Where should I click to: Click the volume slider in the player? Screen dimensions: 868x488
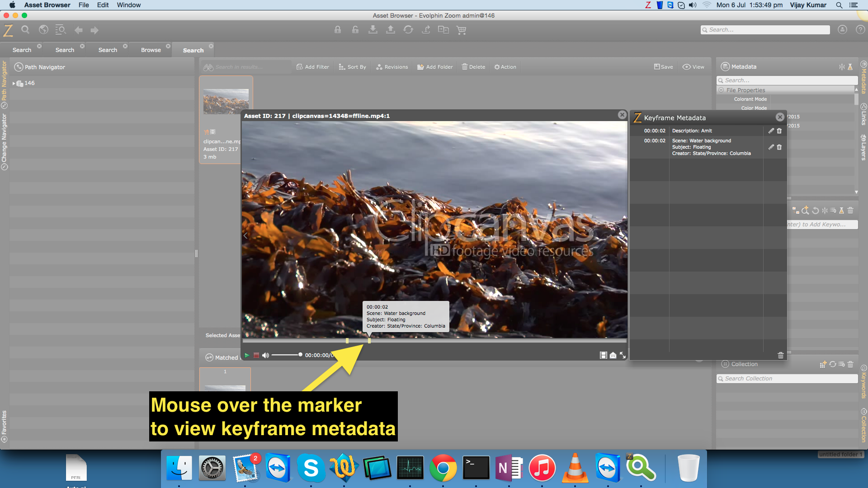click(x=286, y=355)
